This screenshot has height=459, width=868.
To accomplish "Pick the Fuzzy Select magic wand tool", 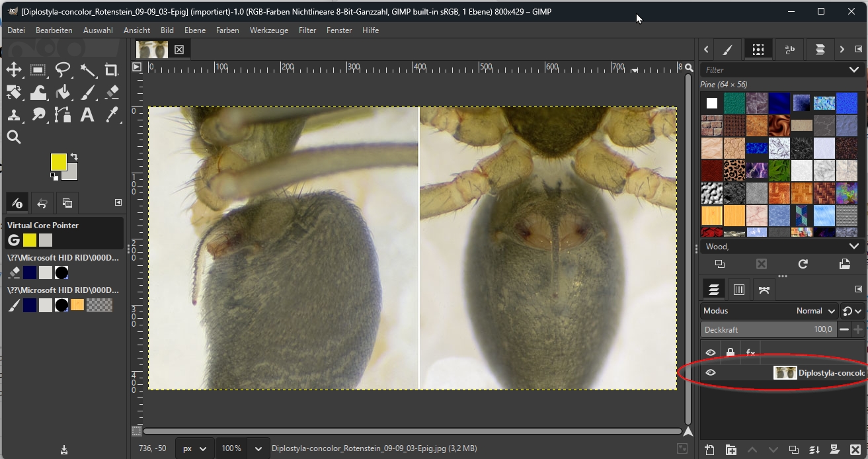I will tap(87, 70).
